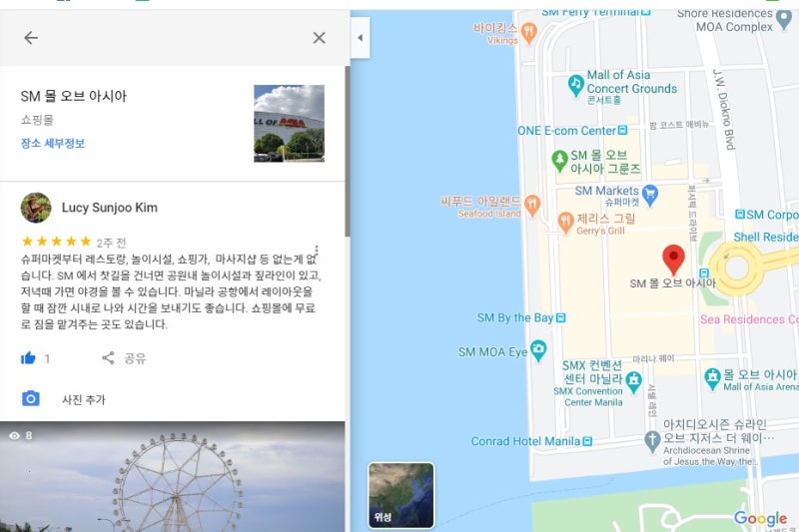Click the SM 몰 오브 아시아 panel title

click(73, 96)
